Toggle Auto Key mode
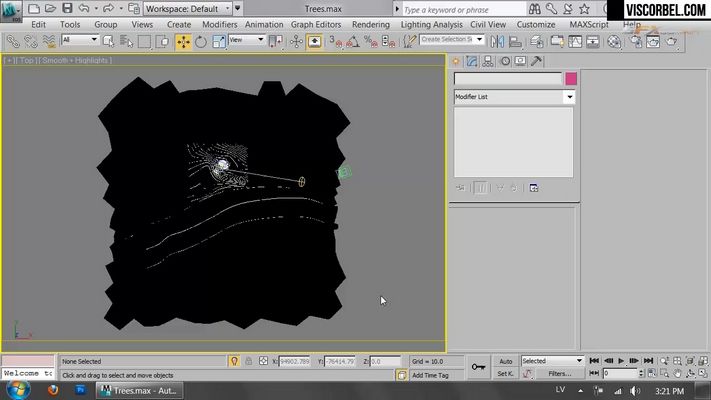Screen dimensions: 711x400 505,361
